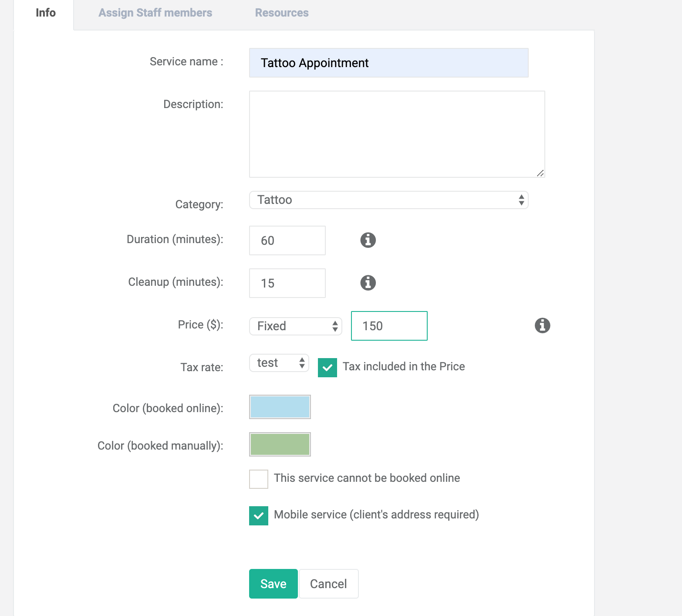Click the This service cannot be booked online label
The image size is (682, 616).
[x=367, y=478]
